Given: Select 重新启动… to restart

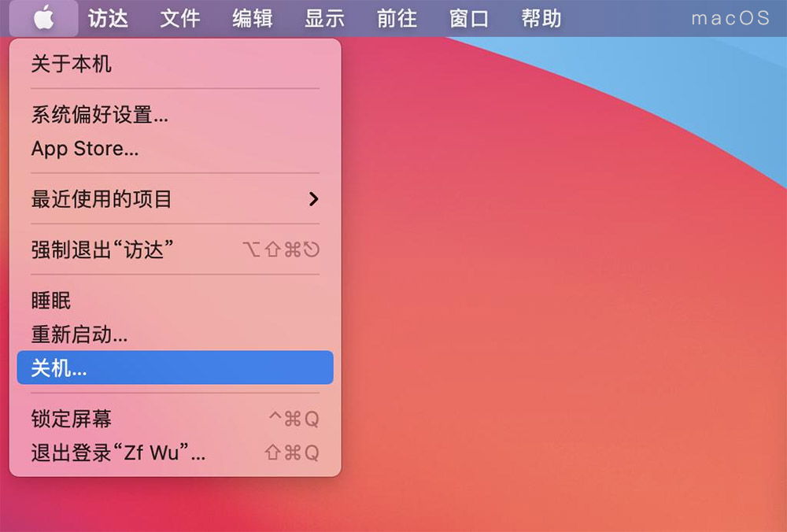Looking at the screenshot, I should coord(176,334).
